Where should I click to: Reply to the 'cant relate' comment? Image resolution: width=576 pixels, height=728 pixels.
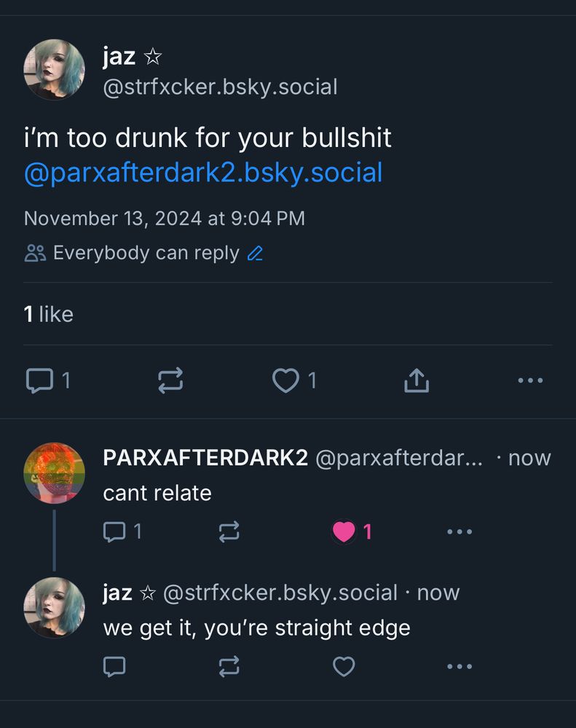pos(114,531)
